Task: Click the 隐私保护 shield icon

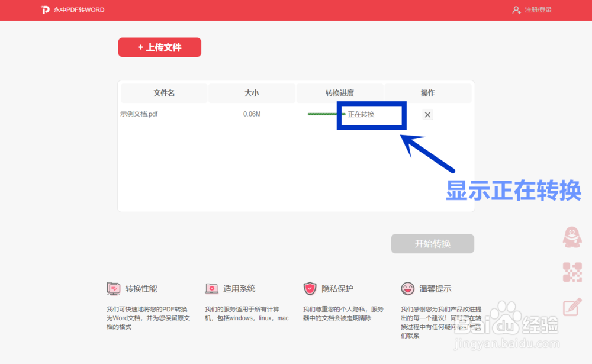Action: [309, 288]
